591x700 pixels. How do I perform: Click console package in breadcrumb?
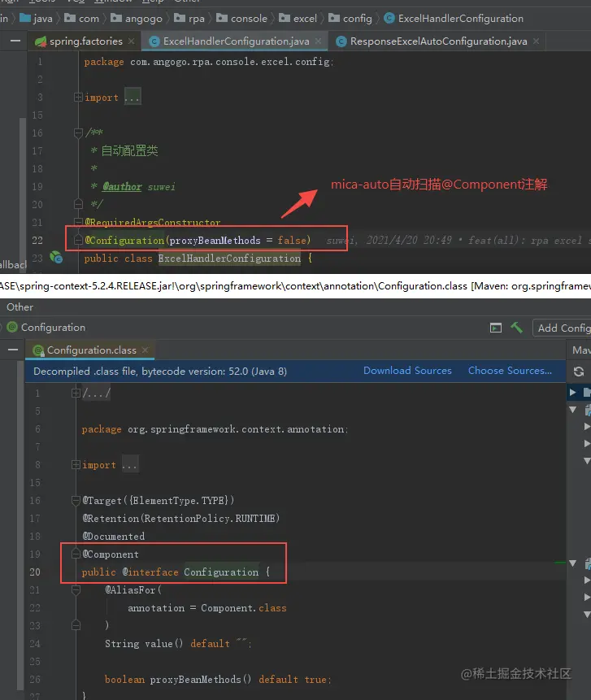pyautogui.click(x=241, y=19)
